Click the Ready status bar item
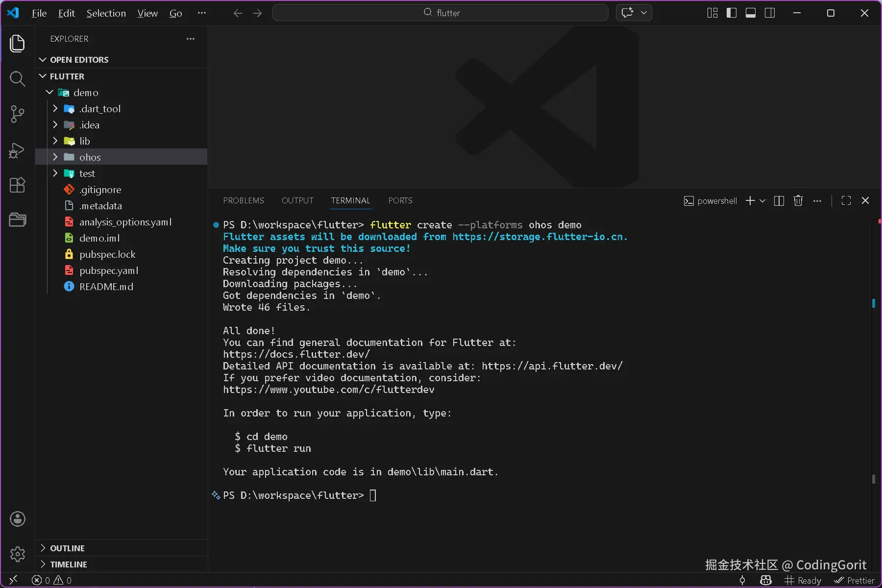Image resolution: width=882 pixels, height=588 pixels. pyautogui.click(x=803, y=580)
